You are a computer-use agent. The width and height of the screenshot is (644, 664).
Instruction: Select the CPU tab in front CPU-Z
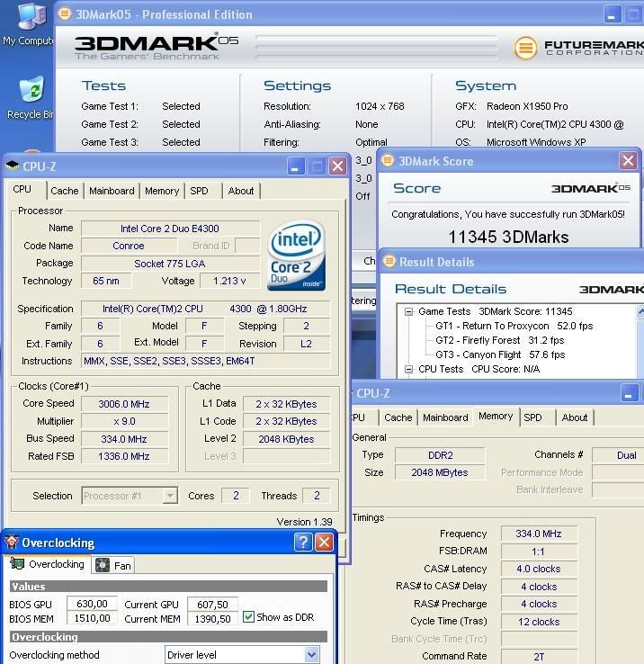(x=22, y=189)
